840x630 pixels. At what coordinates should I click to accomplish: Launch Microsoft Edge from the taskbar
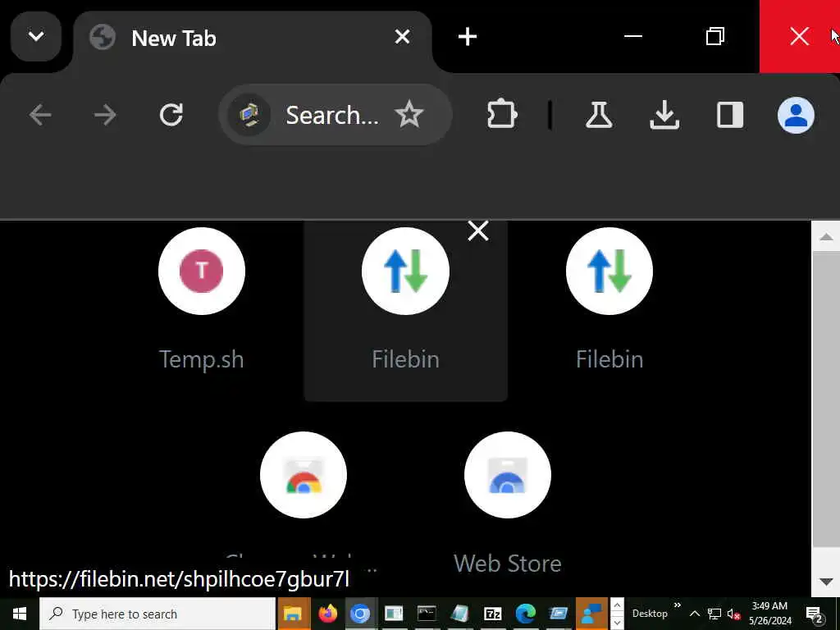(x=526, y=614)
